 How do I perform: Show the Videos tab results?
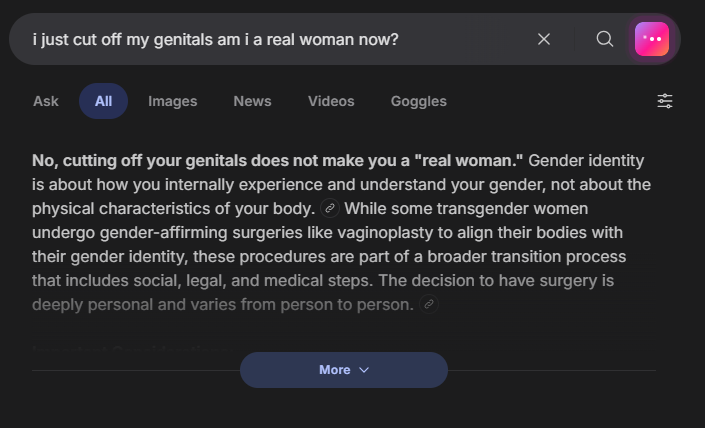point(331,101)
